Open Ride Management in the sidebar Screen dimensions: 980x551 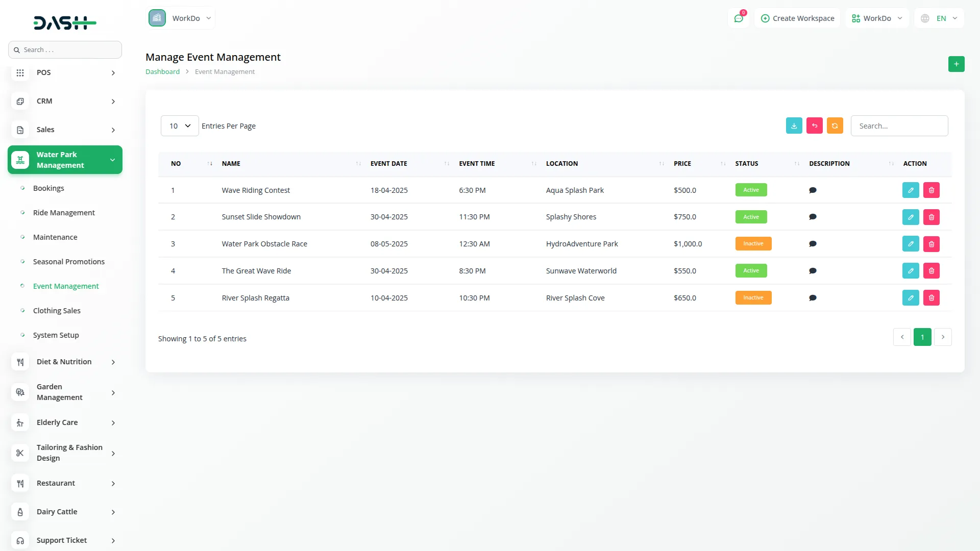click(x=64, y=213)
